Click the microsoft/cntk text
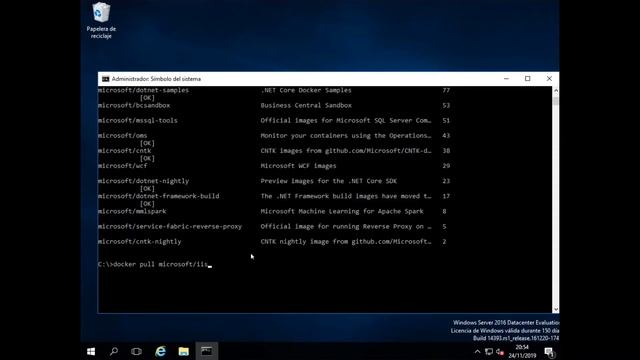Screen dimensions: 640x360 (124, 151)
